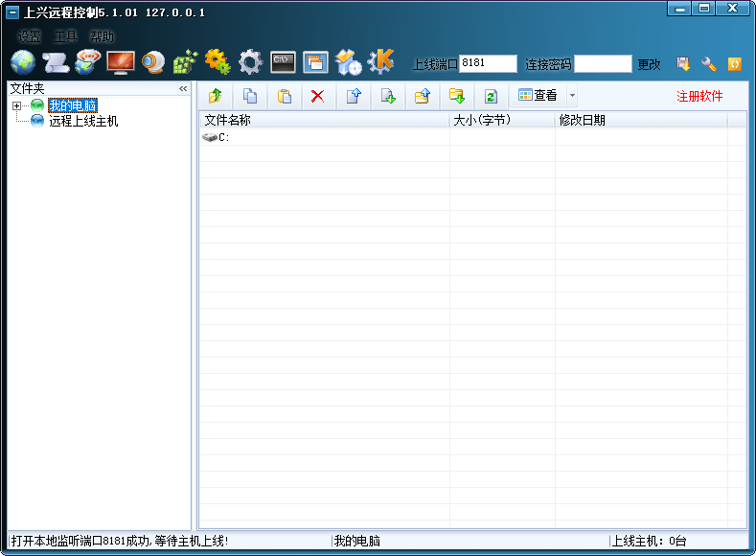Click the command prompt terminal icon
This screenshot has width=756, height=556.
283,62
